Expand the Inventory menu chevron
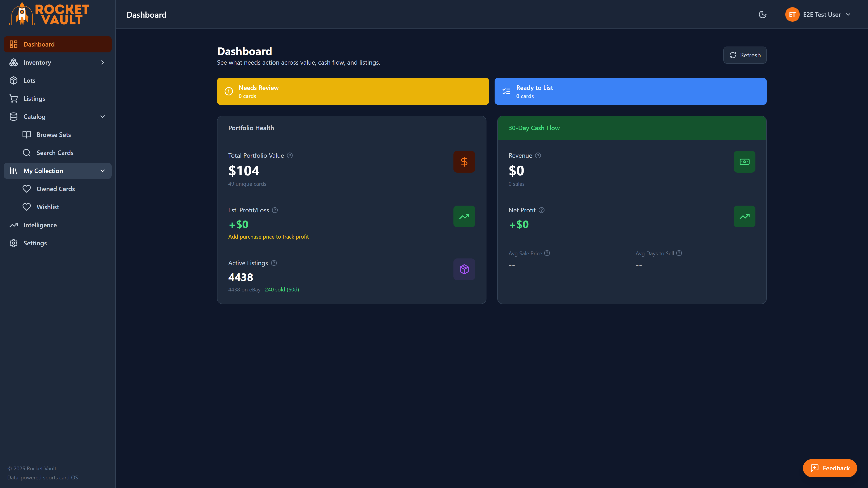868x488 pixels. [102, 62]
